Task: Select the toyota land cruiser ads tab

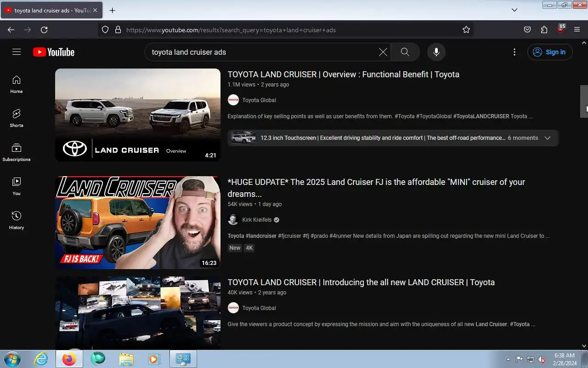Action: [51, 10]
